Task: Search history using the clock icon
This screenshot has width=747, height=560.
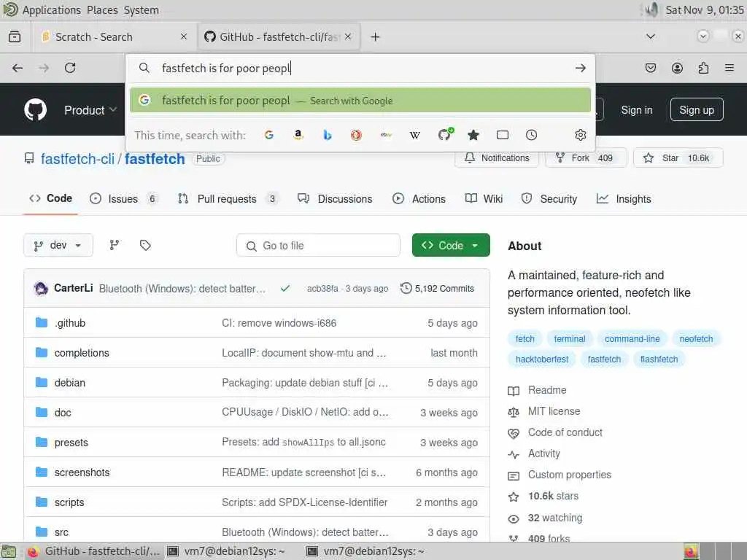Action: 531,135
